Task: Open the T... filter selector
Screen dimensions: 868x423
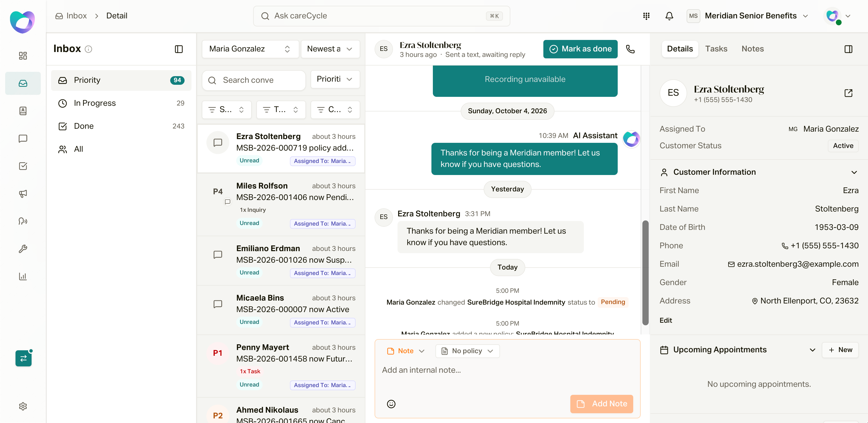Action: (x=281, y=109)
